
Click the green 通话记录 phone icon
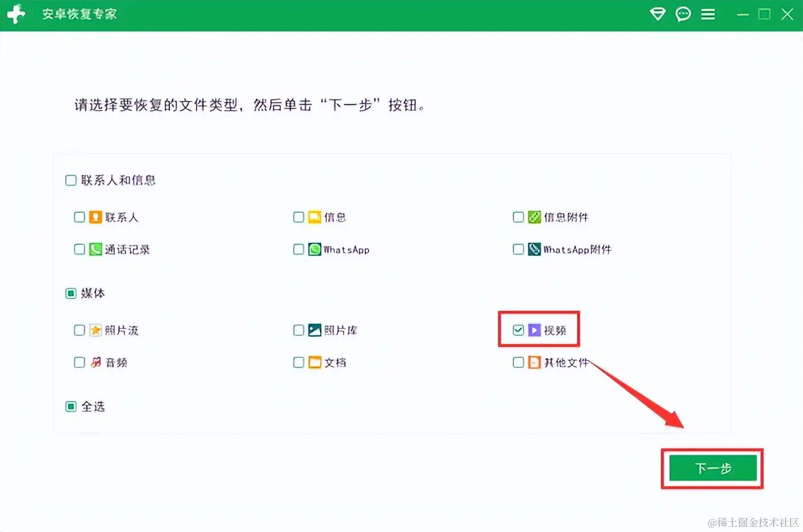tap(95, 249)
